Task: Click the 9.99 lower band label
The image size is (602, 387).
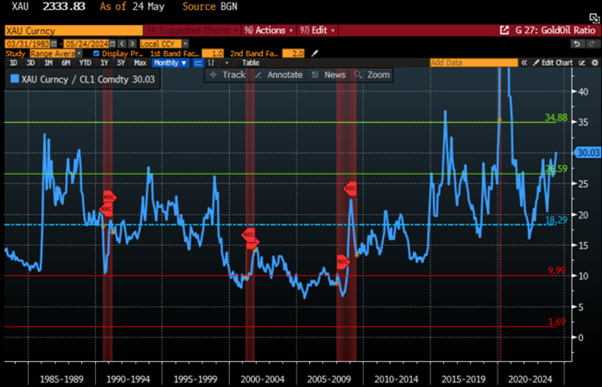Action: click(x=556, y=271)
